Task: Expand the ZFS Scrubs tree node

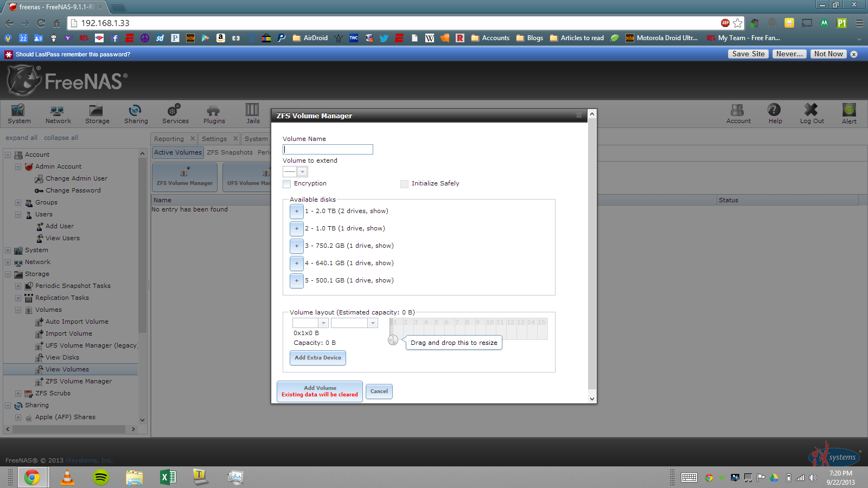Action: point(18,394)
